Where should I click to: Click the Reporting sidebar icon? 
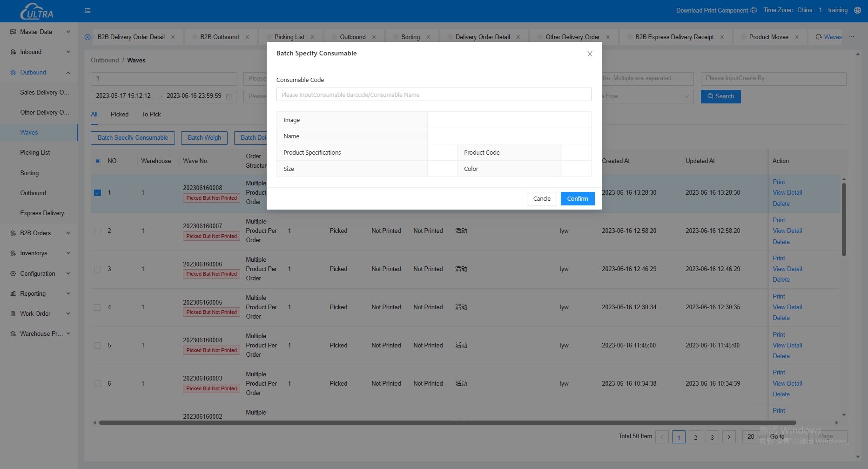coord(13,294)
